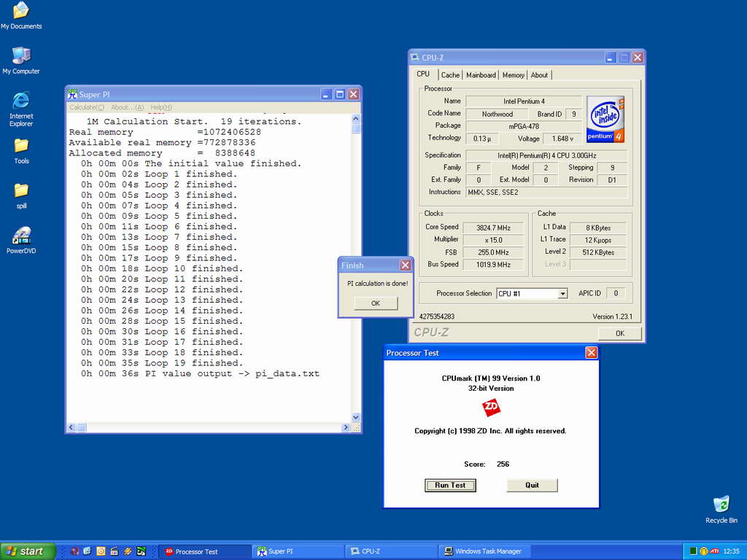Screen dimensions: 747x560
Task: Click the Specification field Pentium 4 CPU 3.00GHz
Action: pos(546,155)
